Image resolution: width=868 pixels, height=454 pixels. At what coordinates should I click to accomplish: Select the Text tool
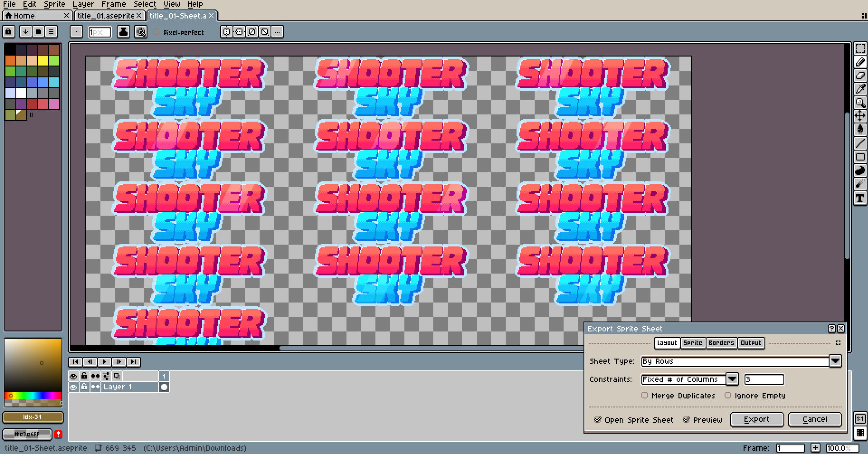click(860, 198)
